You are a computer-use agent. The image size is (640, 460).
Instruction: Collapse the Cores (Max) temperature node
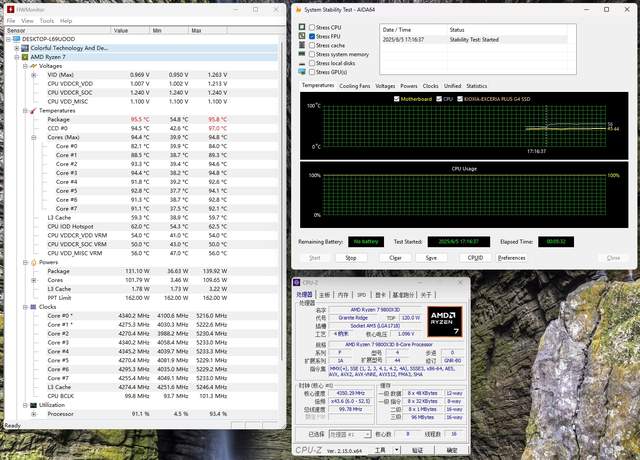pos(34,138)
